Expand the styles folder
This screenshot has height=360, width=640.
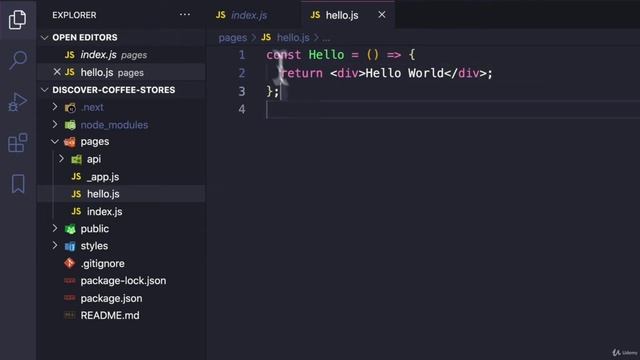click(55, 246)
